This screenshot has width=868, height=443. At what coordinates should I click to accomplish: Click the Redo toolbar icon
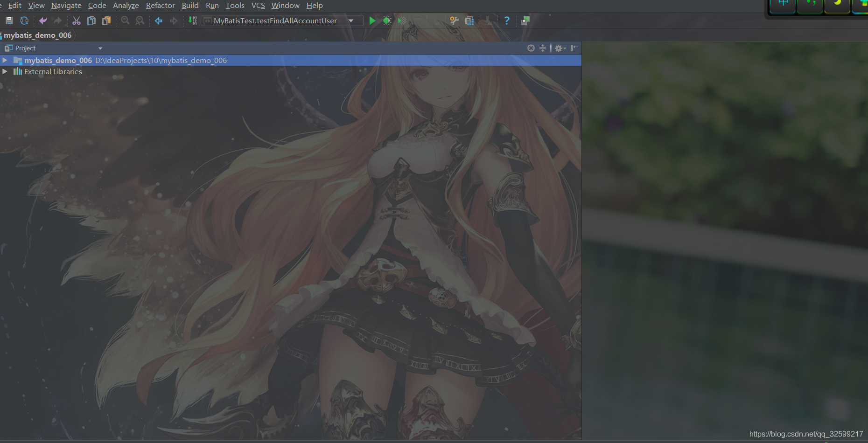tap(57, 21)
